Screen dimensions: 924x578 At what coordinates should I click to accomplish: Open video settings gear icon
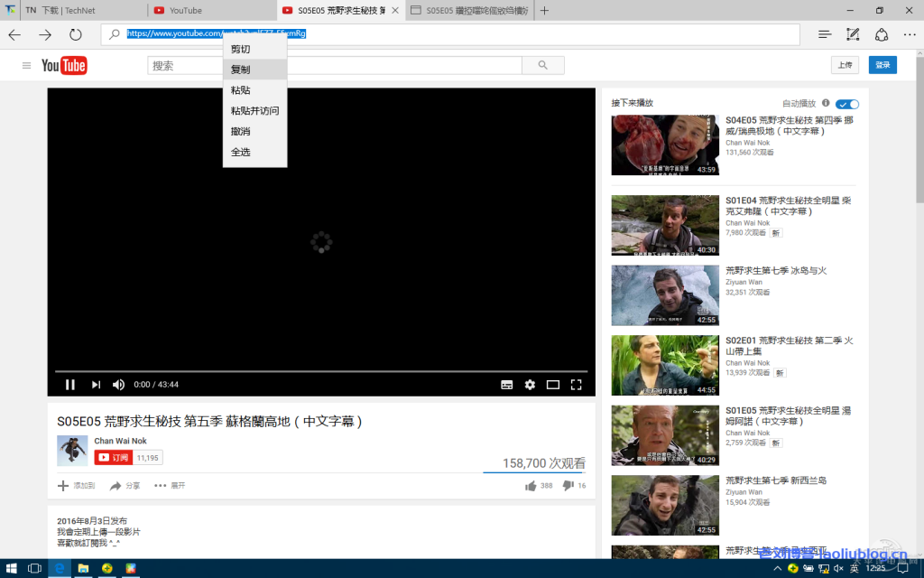click(530, 385)
